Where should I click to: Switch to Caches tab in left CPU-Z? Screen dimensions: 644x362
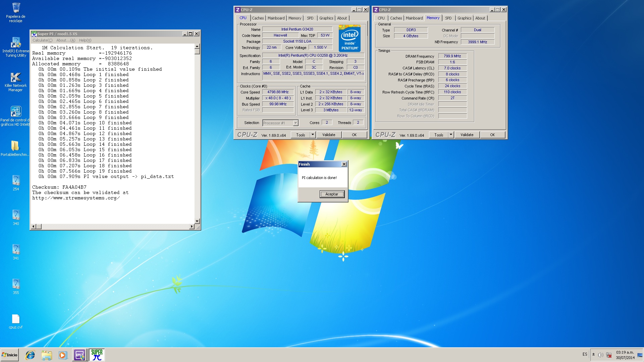[258, 18]
